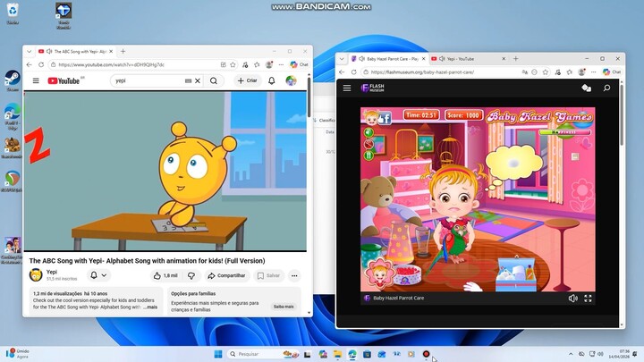
Task: Open the three-dot more actions menu
Action: 294,275
